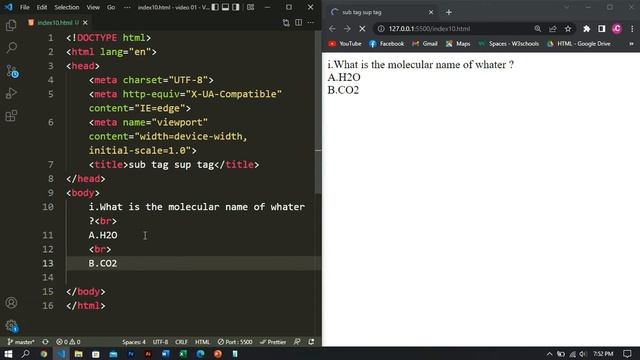
Task: Open the Maps bookmark
Action: tap(458, 44)
